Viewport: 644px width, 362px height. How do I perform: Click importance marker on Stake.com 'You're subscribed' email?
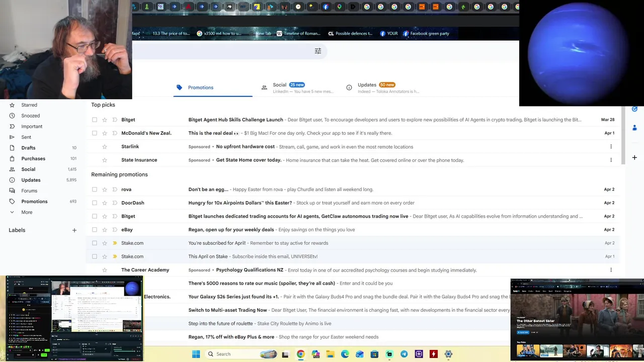[x=115, y=243]
